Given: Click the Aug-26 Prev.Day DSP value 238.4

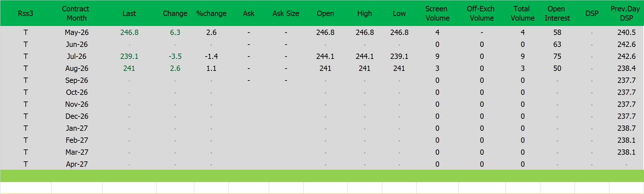Looking at the screenshot, I should click(626, 68).
